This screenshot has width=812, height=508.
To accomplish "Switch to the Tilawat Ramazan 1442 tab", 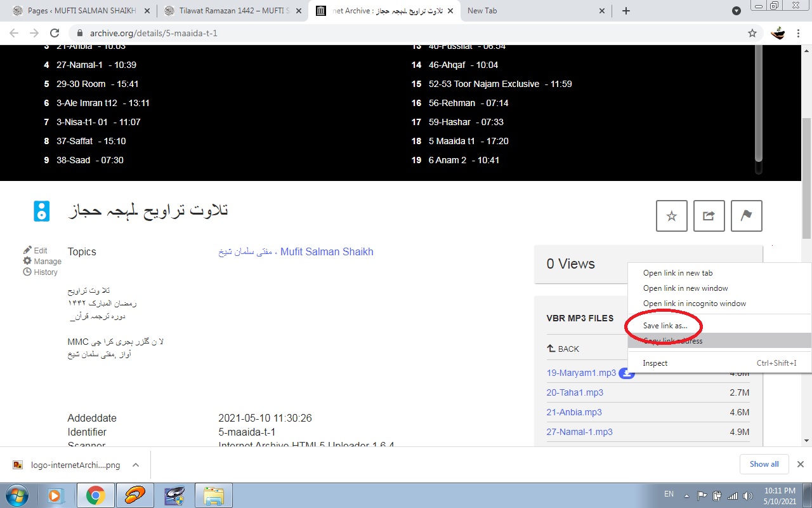I will tap(230, 11).
